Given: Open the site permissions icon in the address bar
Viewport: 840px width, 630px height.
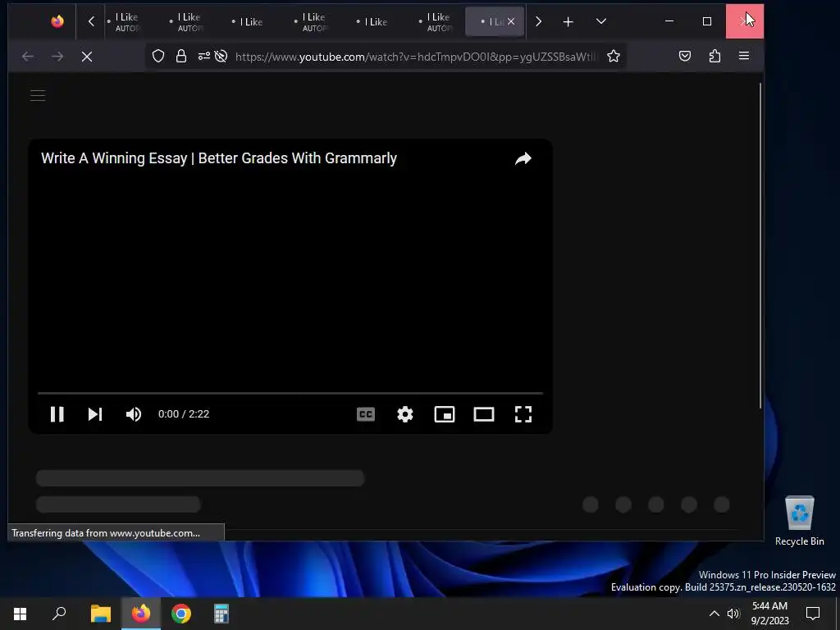Looking at the screenshot, I should coord(203,57).
